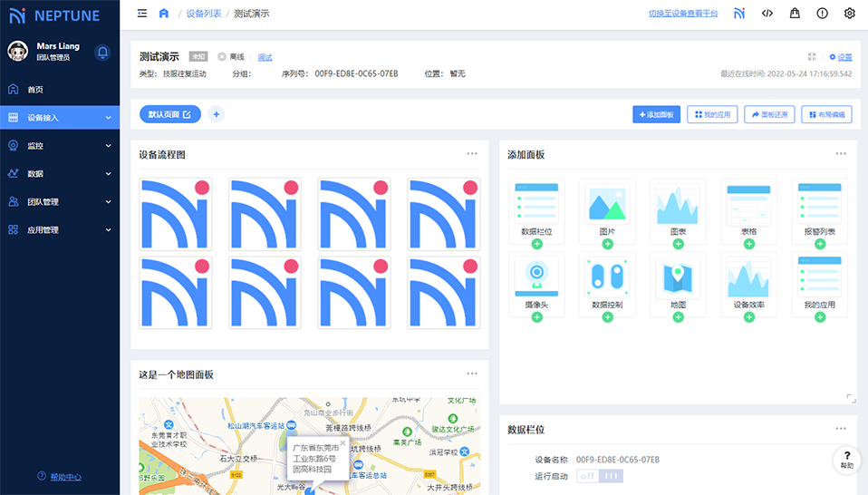Open more options for 设备流程图 panel
The image size is (868, 495).
click(472, 154)
